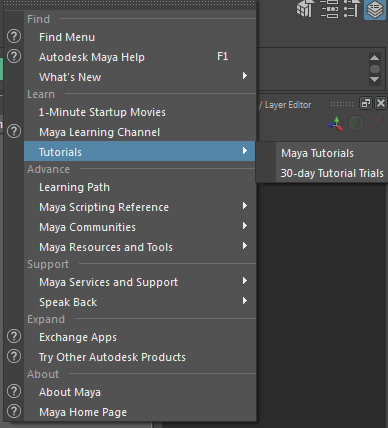Choose 30-day Tutorial Trials
388x428 pixels.
point(332,173)
